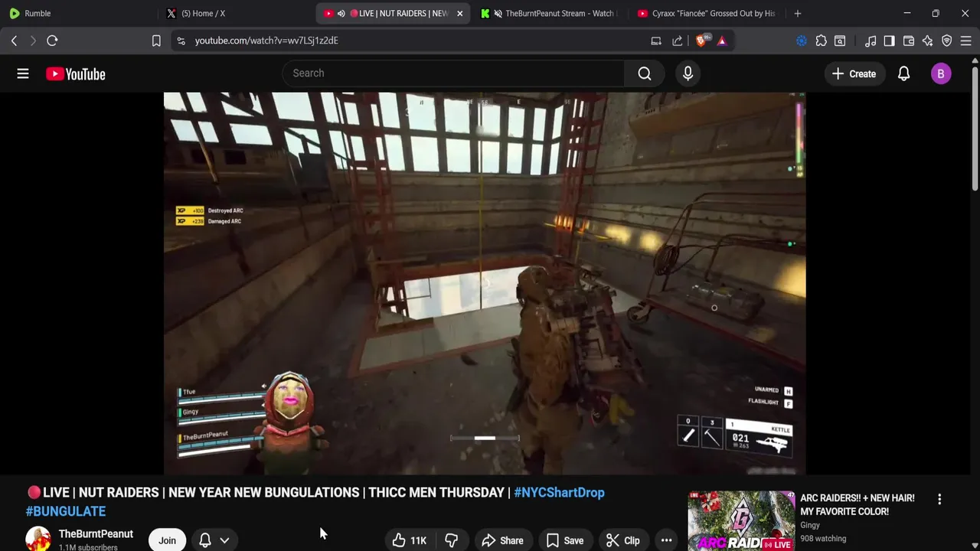Image resolution: width=980 pixels, height=551 pixels.
Task: Open TheBurntPeanut channel avatar
Action: click(x=38, y=540)
